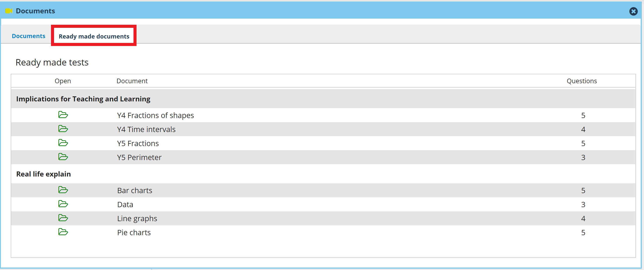Open the Y4 Time intervals folder icon
The image size is (644, 270).
tap(63, 129)
